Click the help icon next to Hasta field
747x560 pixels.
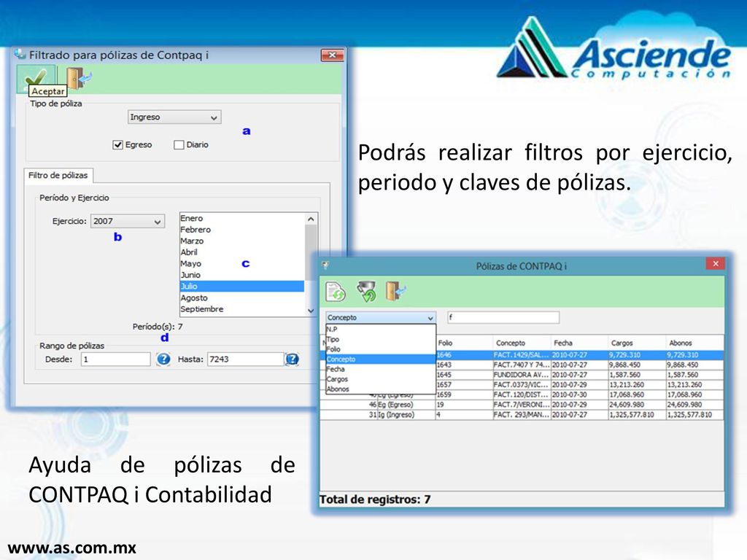pyautogui.click(x=292, y=359)
